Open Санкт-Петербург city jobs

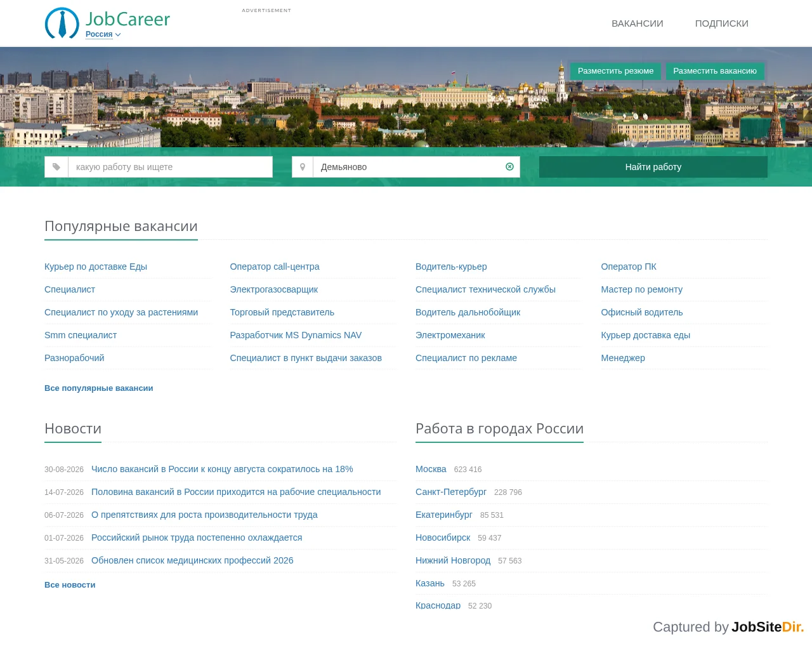point(451,492)
